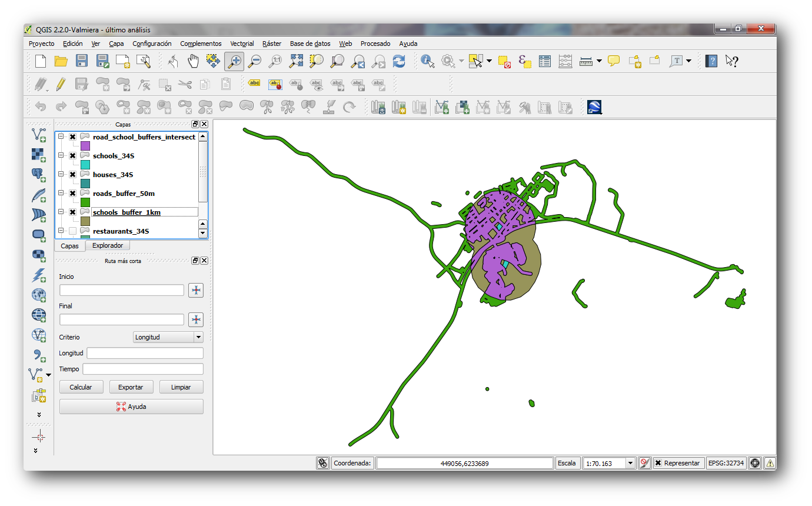Activate the Zoom in magnifier tool
The width and height of the screenshot is (812, 506).
[x=234, y=61]
